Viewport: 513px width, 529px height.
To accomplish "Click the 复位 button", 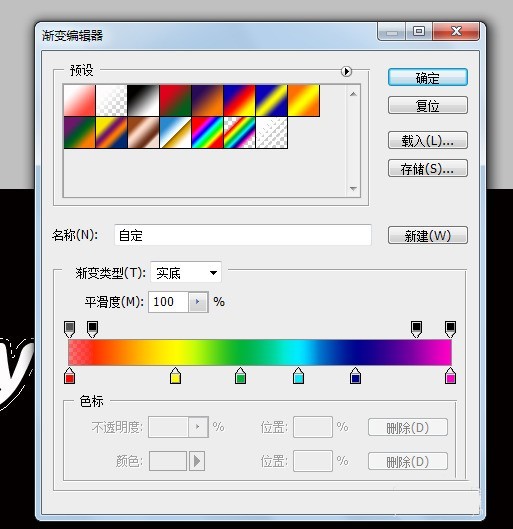I will (428, 105).
